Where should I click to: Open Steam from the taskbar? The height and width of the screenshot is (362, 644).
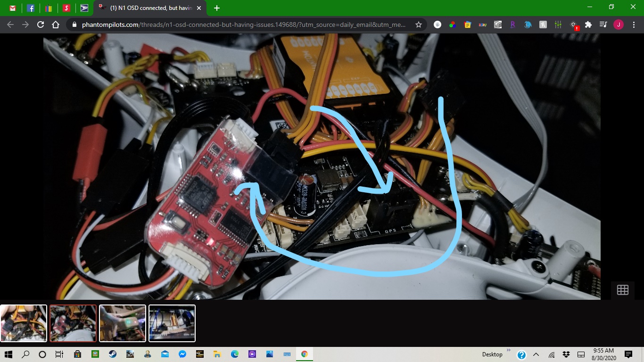(x=113, y=354)
